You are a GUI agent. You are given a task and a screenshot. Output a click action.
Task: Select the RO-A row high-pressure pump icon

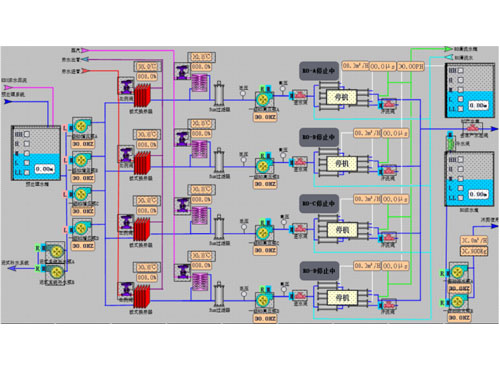coord(264,99)
